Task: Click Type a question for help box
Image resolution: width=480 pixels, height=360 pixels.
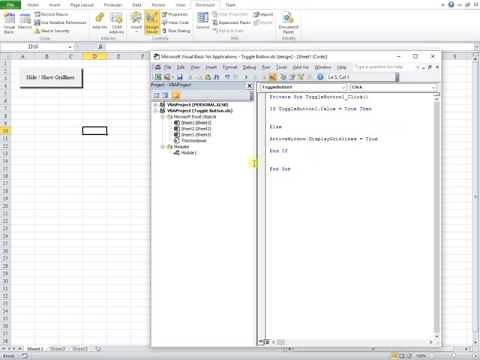Action: (382, 67)
